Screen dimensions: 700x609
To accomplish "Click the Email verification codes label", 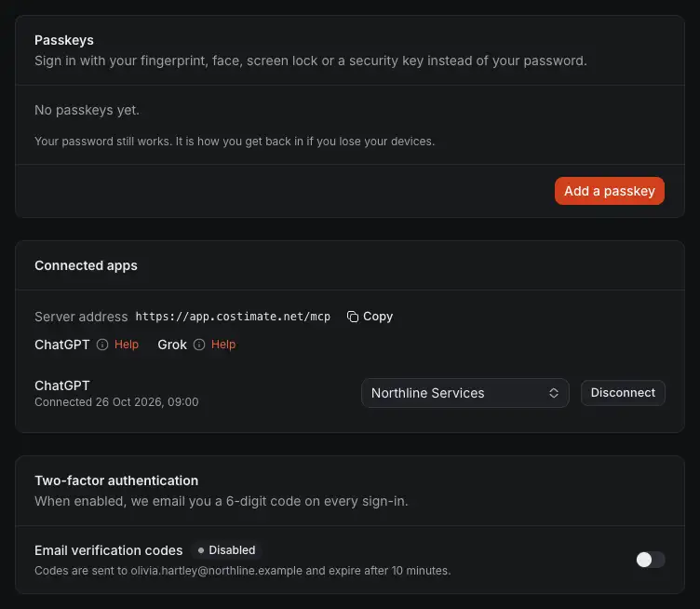I will 109,550.
